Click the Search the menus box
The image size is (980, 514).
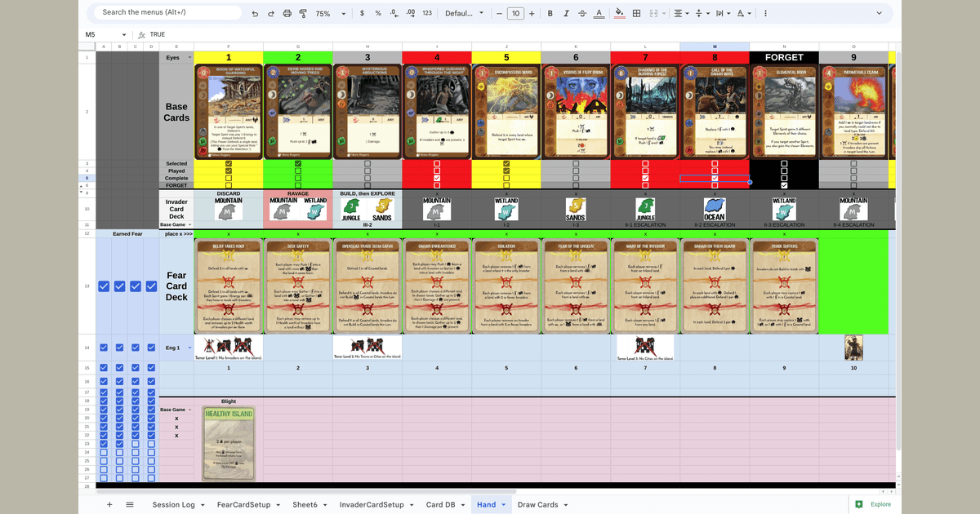click(167, 12)
